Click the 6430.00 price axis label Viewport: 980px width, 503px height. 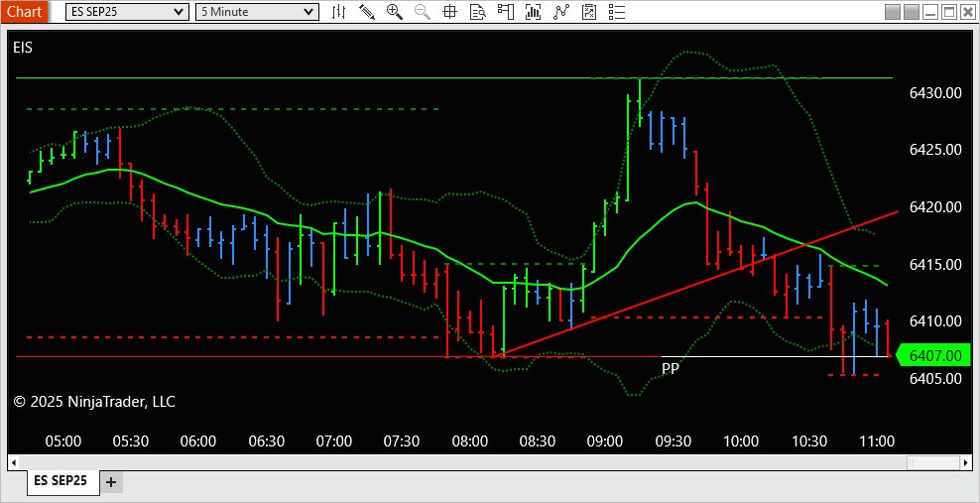tap(934, 93)
